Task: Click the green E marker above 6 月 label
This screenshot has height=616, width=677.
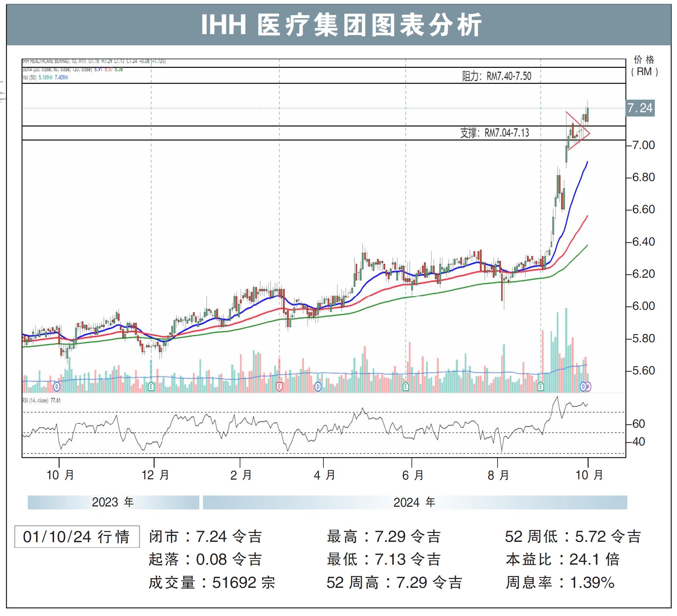Action: click(x=406, y=387)
